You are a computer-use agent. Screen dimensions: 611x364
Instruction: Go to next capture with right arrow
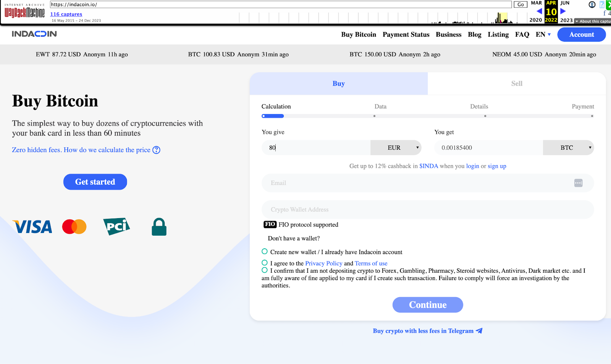563,11
